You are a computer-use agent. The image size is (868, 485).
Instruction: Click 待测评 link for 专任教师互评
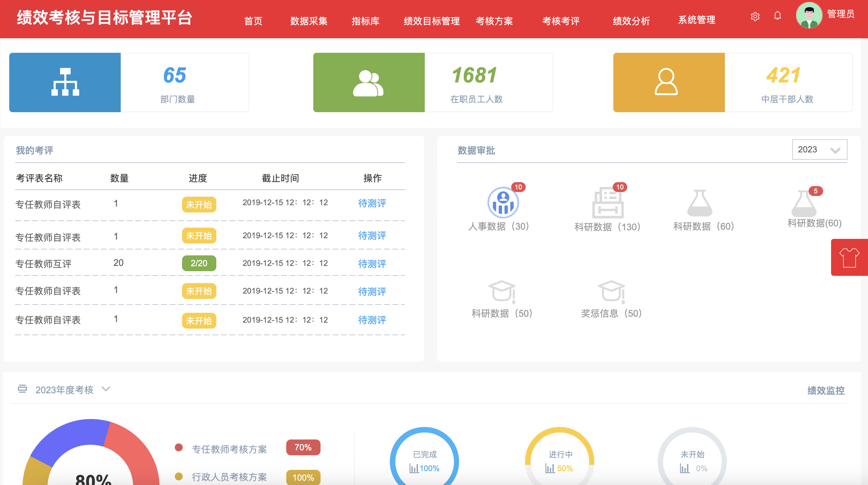click(x=372, y=264)
